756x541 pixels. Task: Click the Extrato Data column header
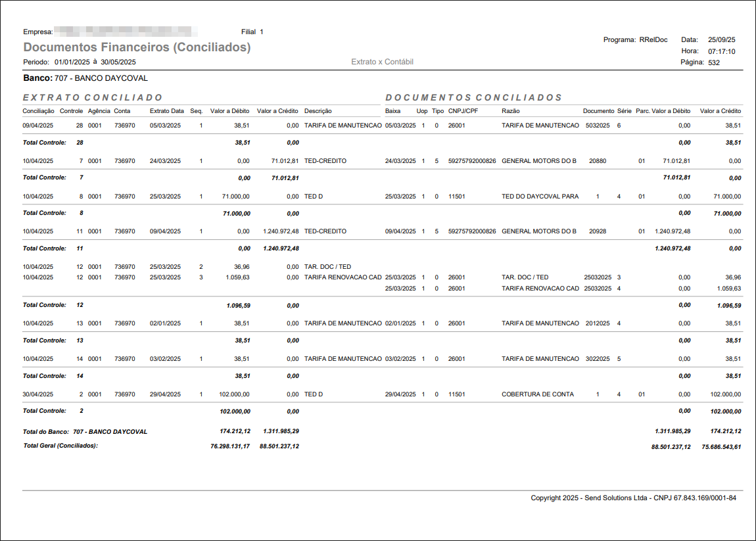click(x=167, y=111)
